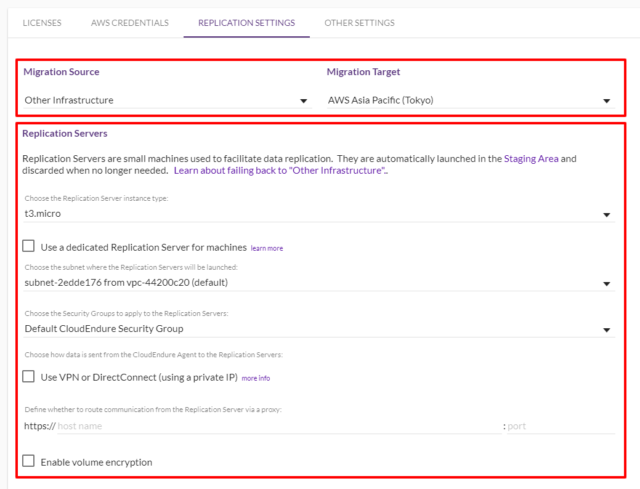Open the Licenses tab
Screen dimensions: 640x489
click(42, 23)
